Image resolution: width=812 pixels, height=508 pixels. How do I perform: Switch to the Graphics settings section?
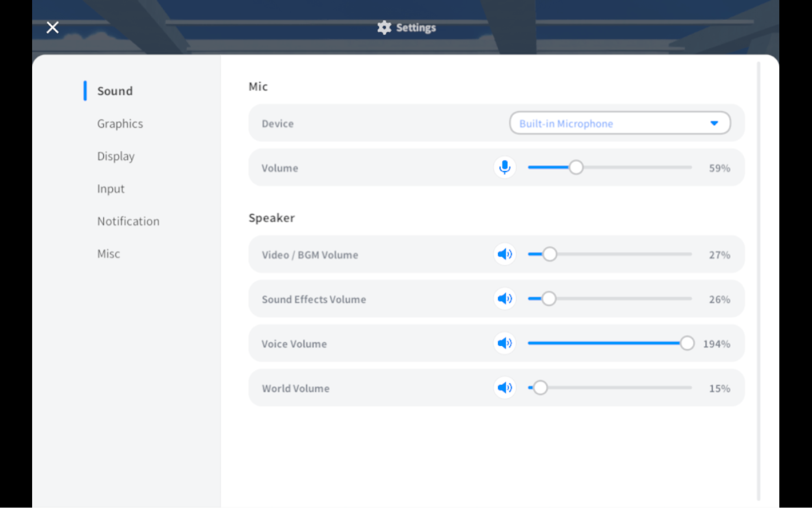[120, 123]
